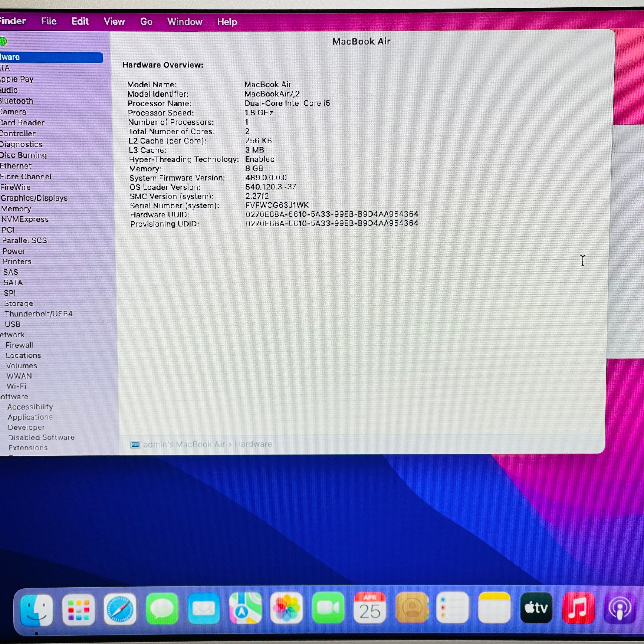Viewport: 644px width, 644px height.
Task: Select Ethernet in sidebar
Action: coord(16,166)
